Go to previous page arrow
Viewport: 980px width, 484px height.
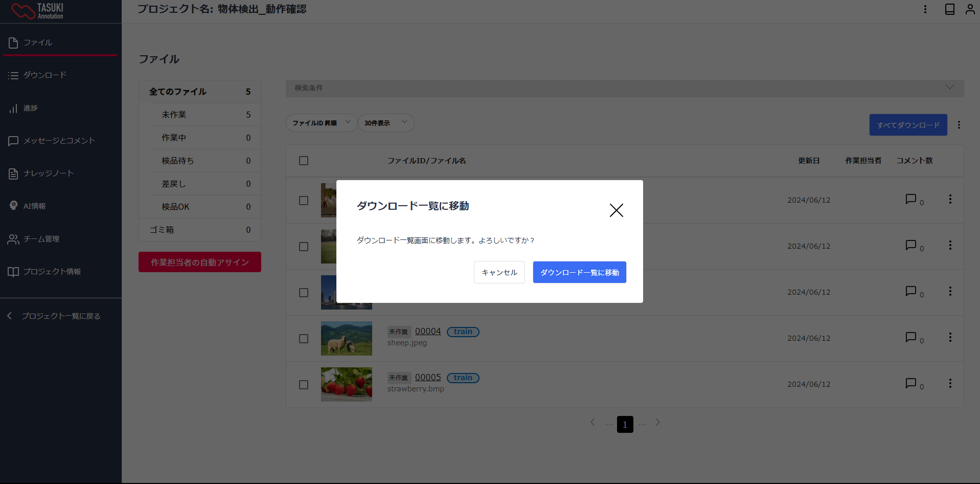coord(592,422)
